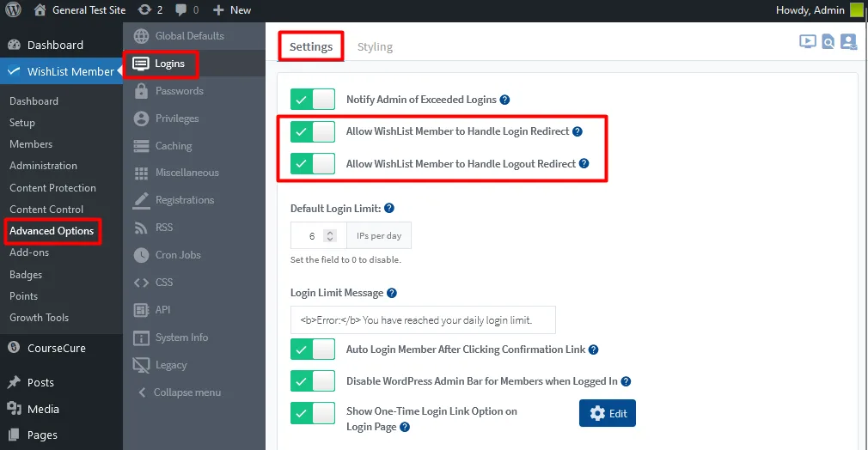
Task: Click the Login Limit Message text field
Action: (x=423, y=320)
